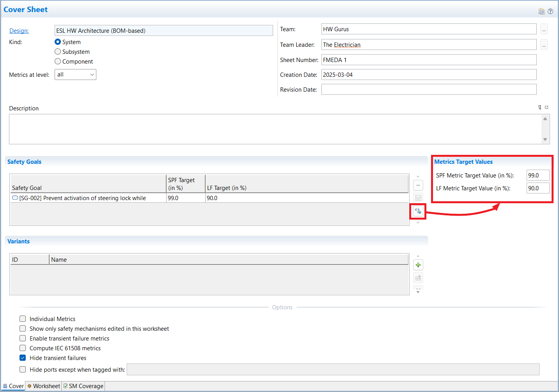Screen dimensions: 559x392
Task: Click the Design hyperlink
Action: click(19, 31)
